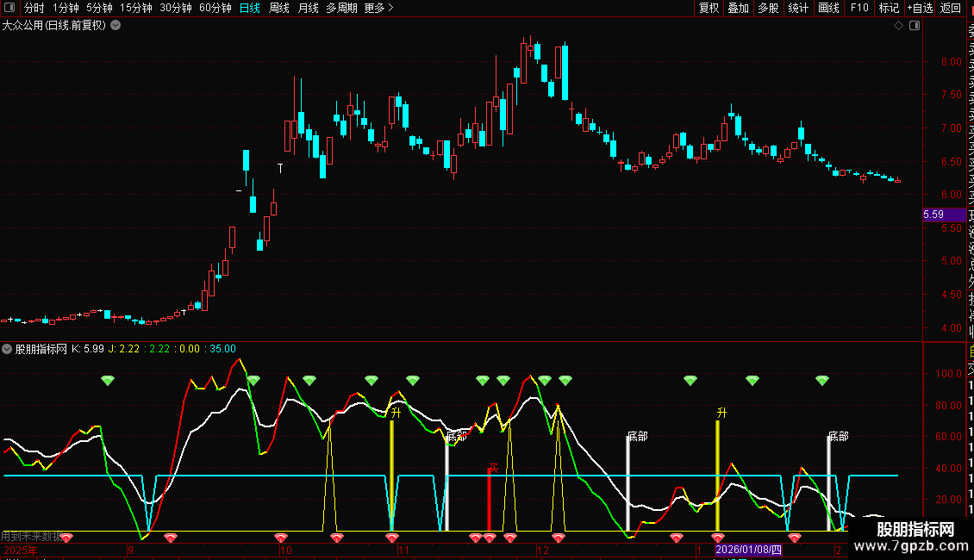Viewport: 974px width, 560px height.
Task: Click the diamond icon at chart top-right
Action: [x=898, y=26]
